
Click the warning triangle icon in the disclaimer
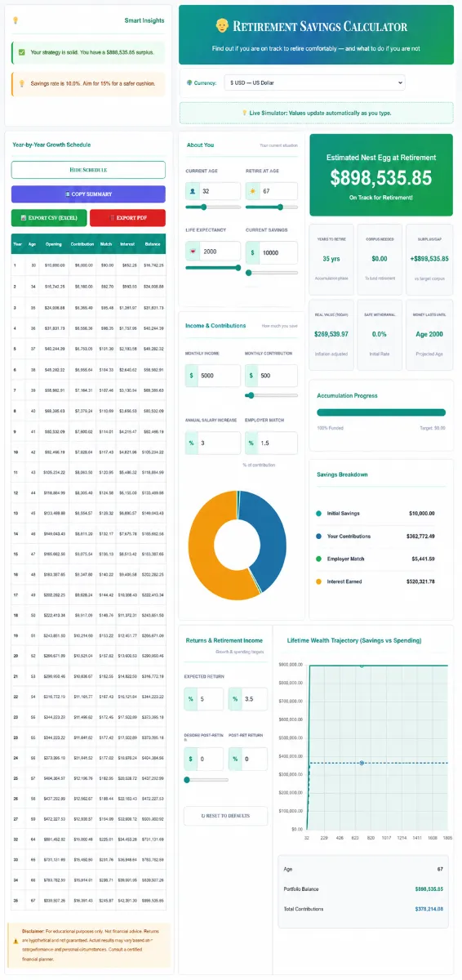16,940
